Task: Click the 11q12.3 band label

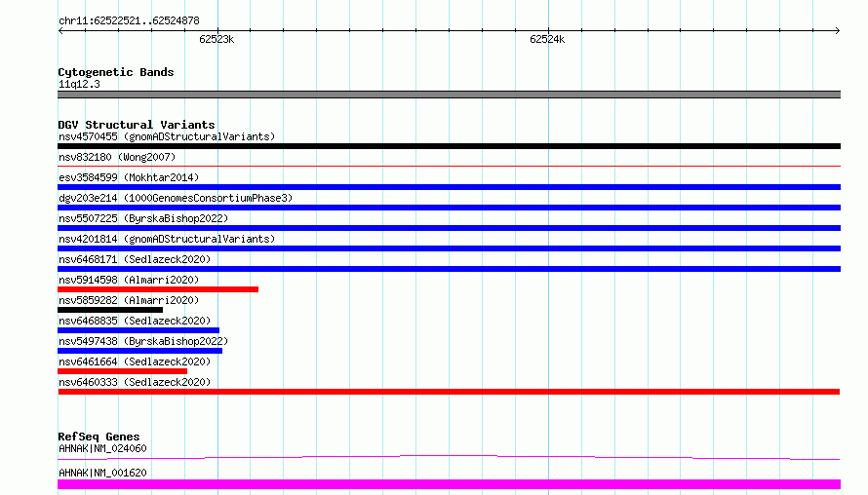Action: point(79,84)
